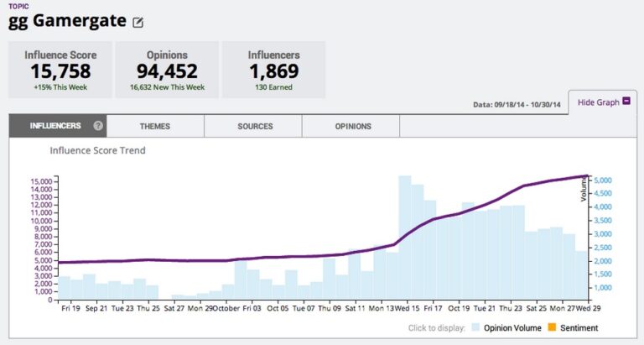Image resolution: width=644 pixels, height=345 pixels.
Task: Click the 130 Earned text under Influencers
Action: coord(273,87)
